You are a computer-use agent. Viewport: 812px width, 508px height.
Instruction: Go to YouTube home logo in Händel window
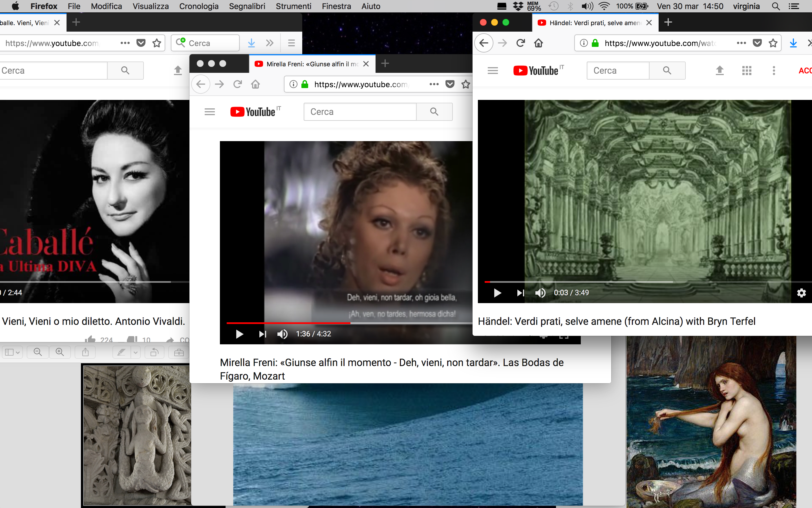tap(536, 71)
